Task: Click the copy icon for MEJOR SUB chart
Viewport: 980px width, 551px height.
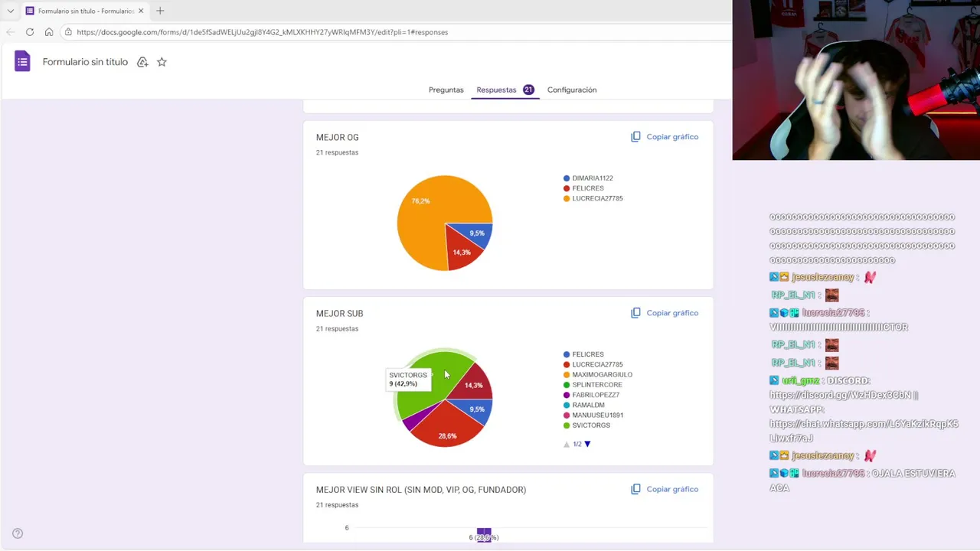Action: point(635,313)
